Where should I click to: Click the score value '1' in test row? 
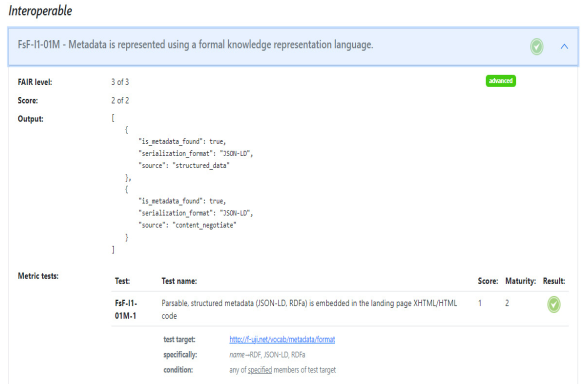pyautogui.click(x=480, y=303)
